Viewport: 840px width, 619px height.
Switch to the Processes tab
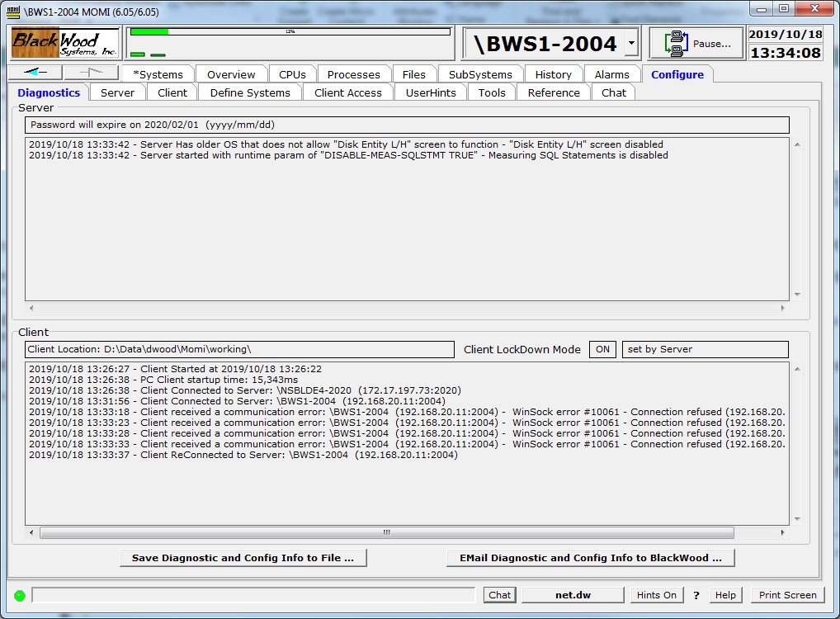click(354, 74)
